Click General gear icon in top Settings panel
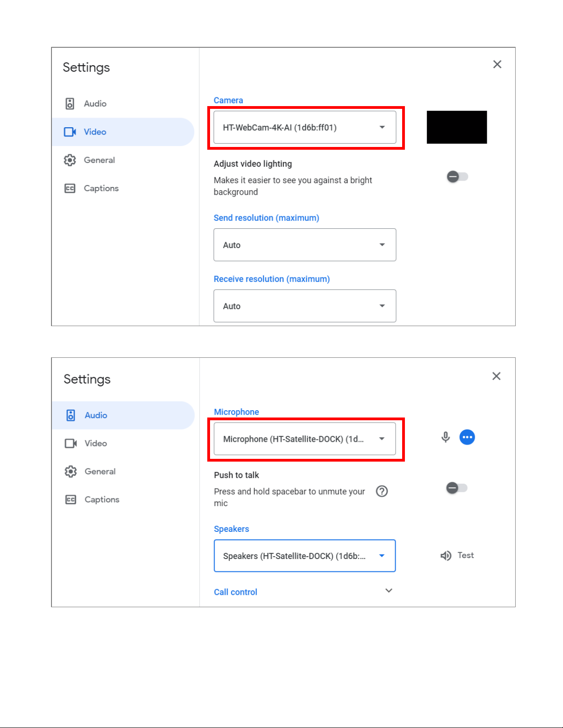Image resolution: width=563 pixels, height=728 pixels. pyautogui.click(x=70, y=160)
